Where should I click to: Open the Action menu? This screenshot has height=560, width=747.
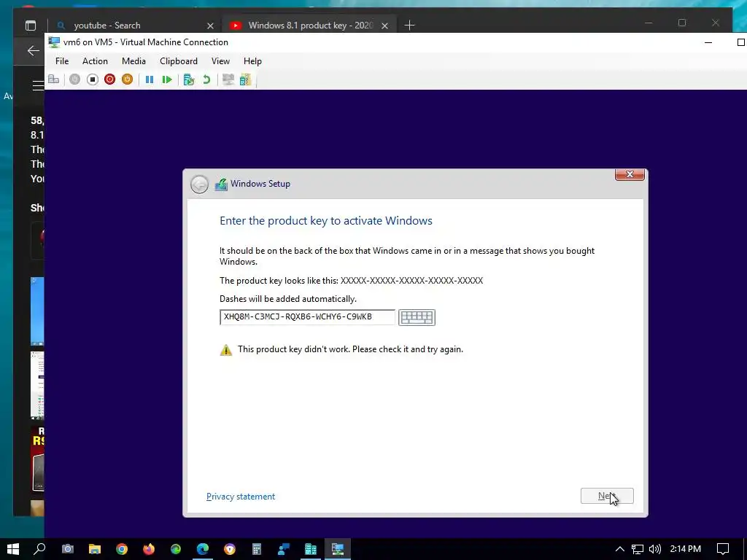tap(95, 61)
